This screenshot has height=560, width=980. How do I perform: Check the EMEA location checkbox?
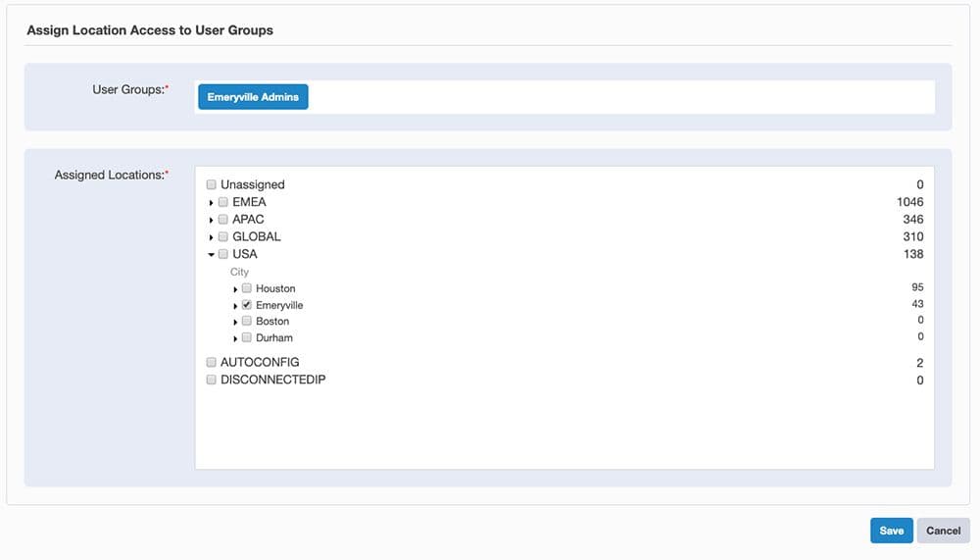pos(223,202)
